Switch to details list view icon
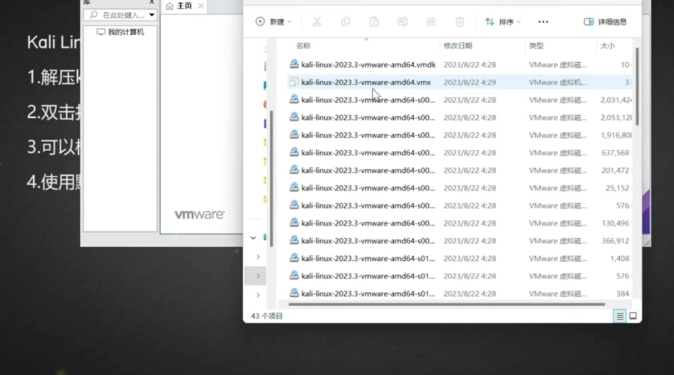 619,316
